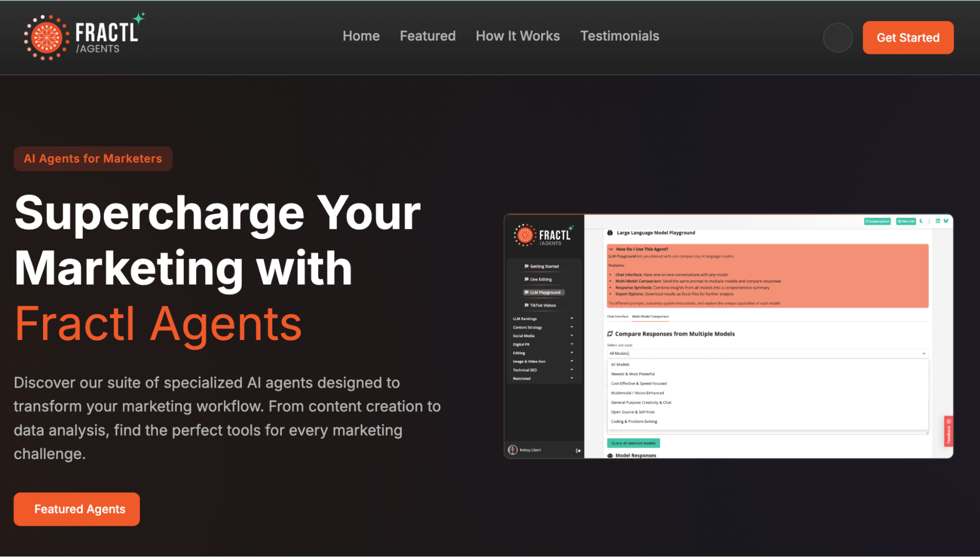Click Kelsey Libert avatar in the preview

coord(512,450)
